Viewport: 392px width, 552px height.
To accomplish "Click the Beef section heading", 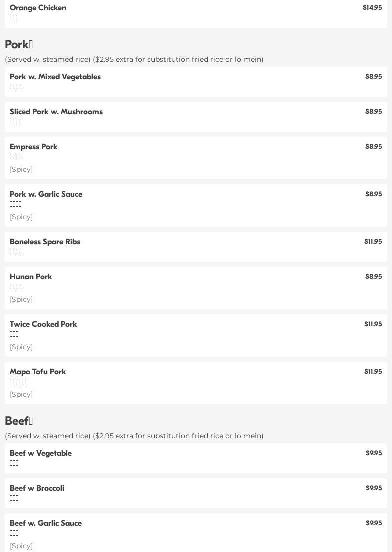I will pos(19,421).
